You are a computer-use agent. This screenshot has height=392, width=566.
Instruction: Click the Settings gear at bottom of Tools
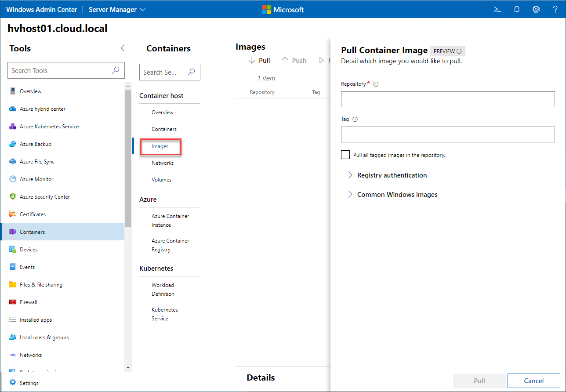pyautogui.click(x=13, y=383)
